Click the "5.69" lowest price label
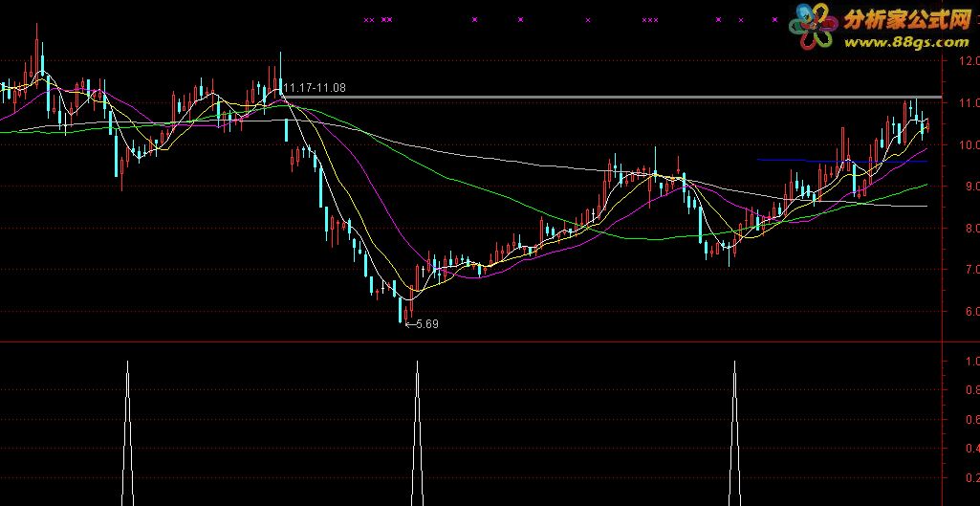 click(426, 324)
